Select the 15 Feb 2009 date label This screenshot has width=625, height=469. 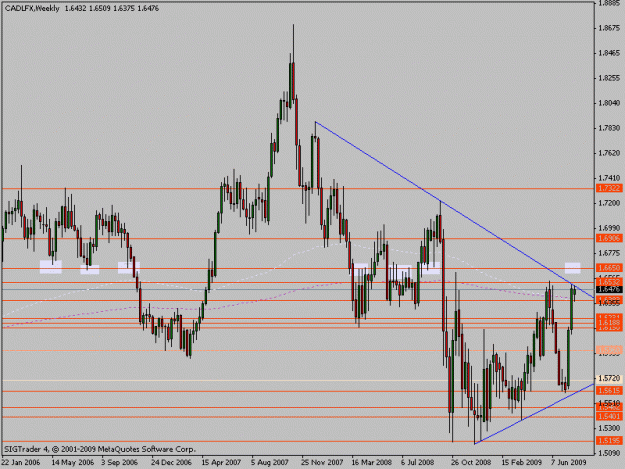tap(521, 462)
